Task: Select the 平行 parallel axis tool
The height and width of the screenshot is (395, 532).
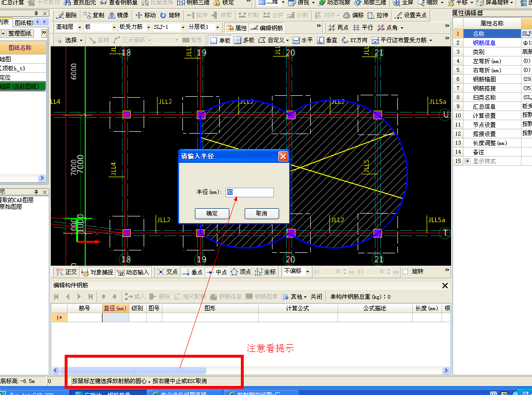Action: pyautogui.click(x=363, y=27)
